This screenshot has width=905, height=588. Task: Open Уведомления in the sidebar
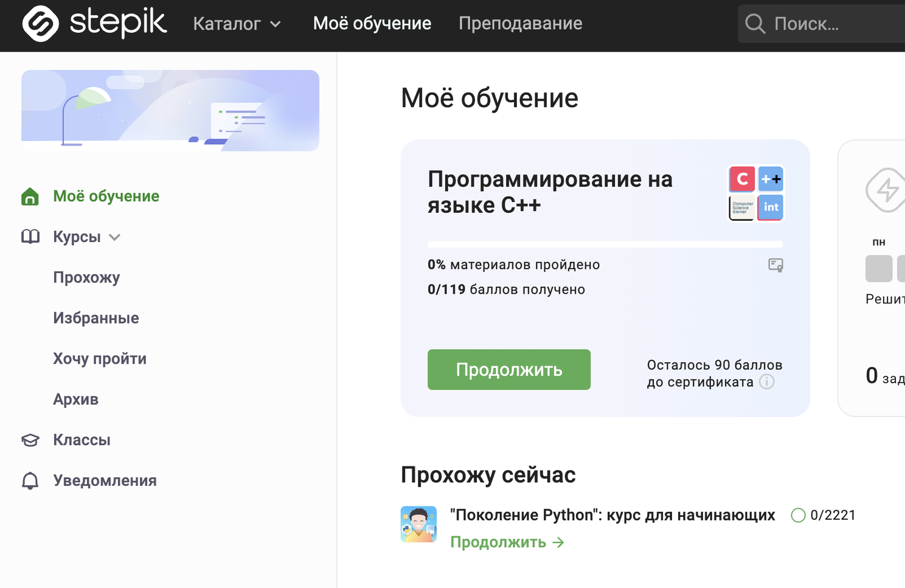(x=105, y=480)
